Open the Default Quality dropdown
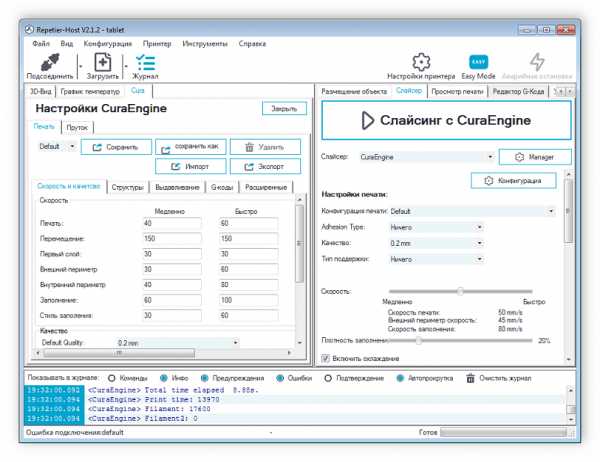The image size is (600, 462). point(178,343)
